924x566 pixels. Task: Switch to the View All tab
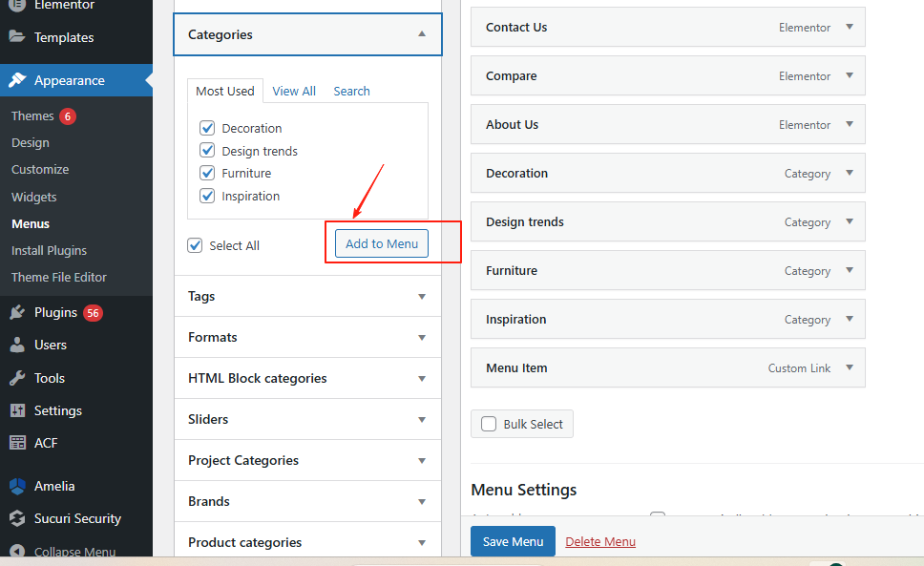point(294,91)
